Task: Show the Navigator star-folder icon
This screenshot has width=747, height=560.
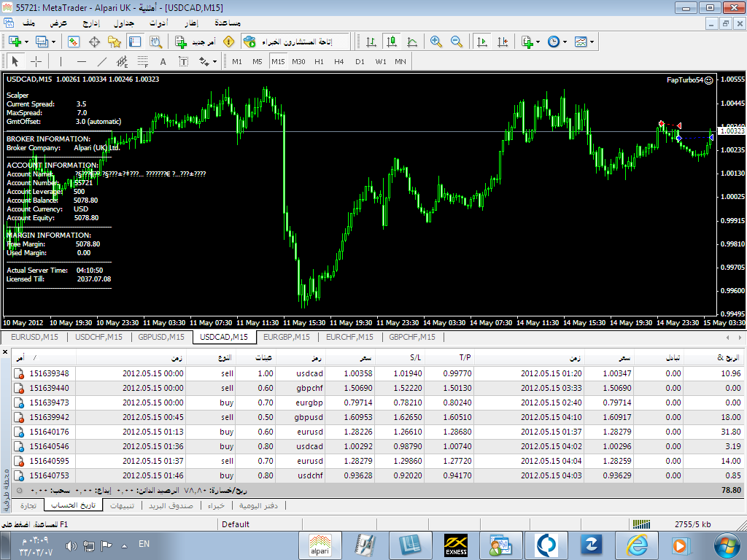Action: [x=115, y=42]
